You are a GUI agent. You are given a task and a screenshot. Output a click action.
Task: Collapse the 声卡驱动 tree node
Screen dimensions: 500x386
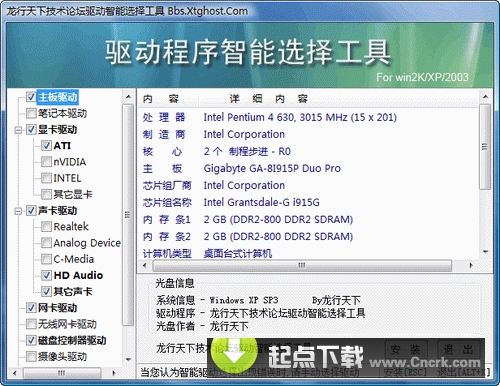(x=18, y=211)
